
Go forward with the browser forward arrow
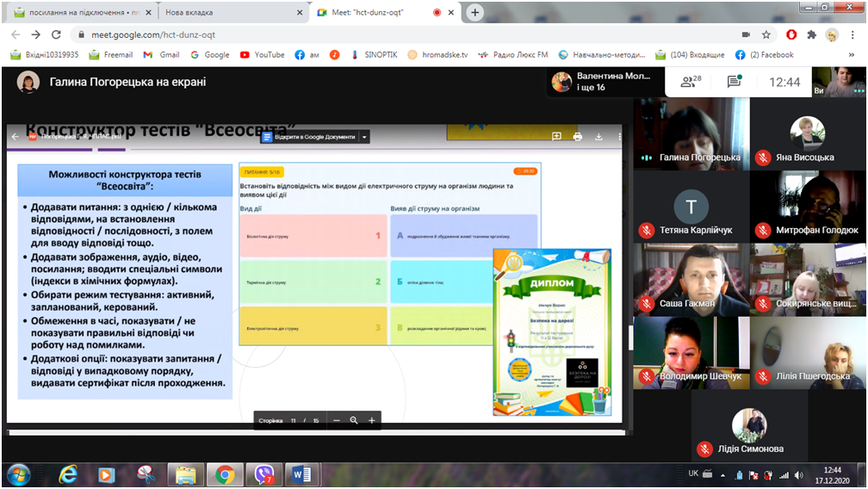pos(36,34)
